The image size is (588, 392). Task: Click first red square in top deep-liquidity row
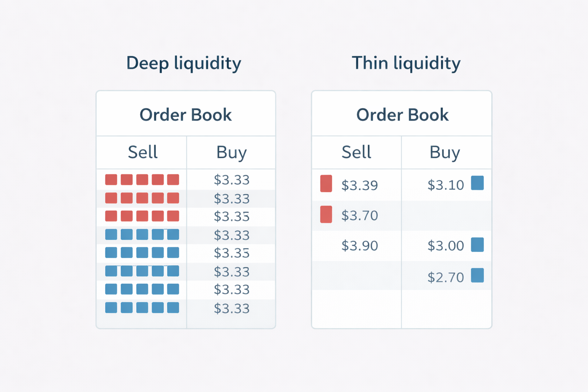click(x=111, y=180)
